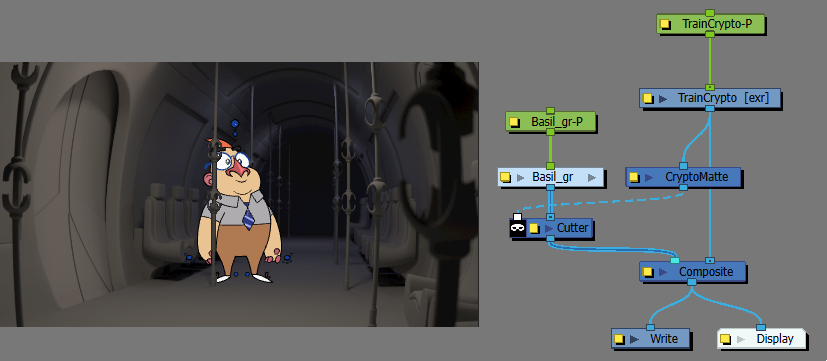Click the Composite left cyan input port
Screen dimensions: 827x361
(x=675, y=260)
